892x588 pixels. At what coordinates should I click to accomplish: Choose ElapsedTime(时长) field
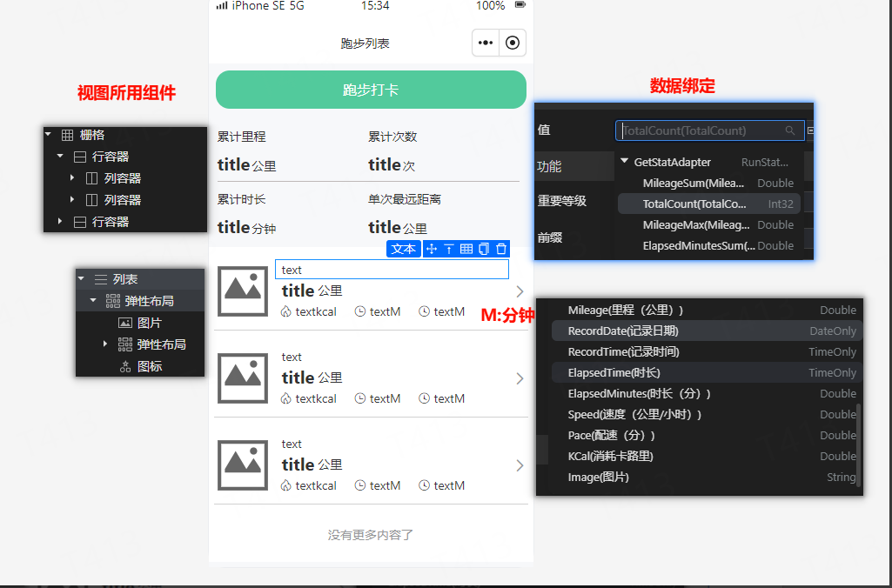click(708, 372)
